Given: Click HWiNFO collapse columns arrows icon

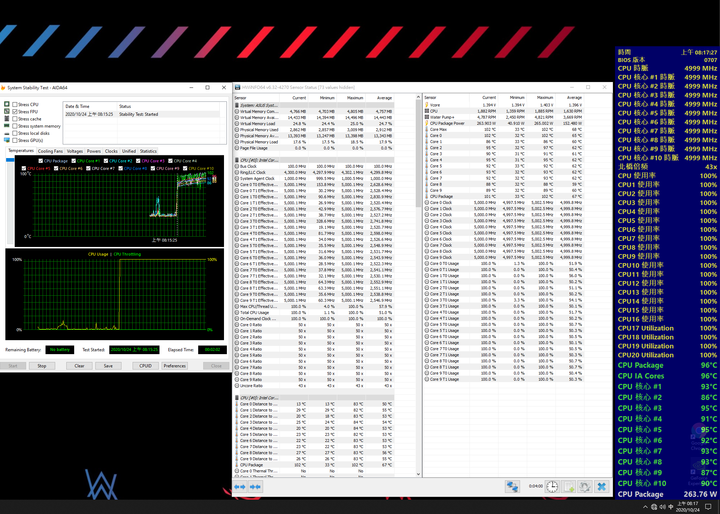Looking at the screenshot, I should pyautogui.click(x=256, y=487).
